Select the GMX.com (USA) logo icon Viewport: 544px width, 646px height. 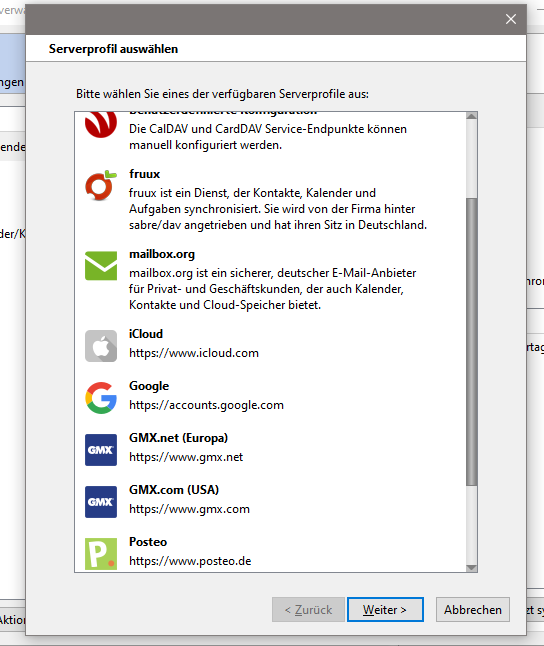click(x=101, y=502)
